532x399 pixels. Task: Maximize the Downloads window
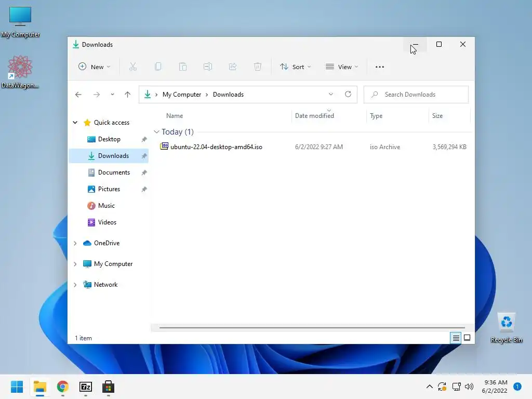coord(438,45)
